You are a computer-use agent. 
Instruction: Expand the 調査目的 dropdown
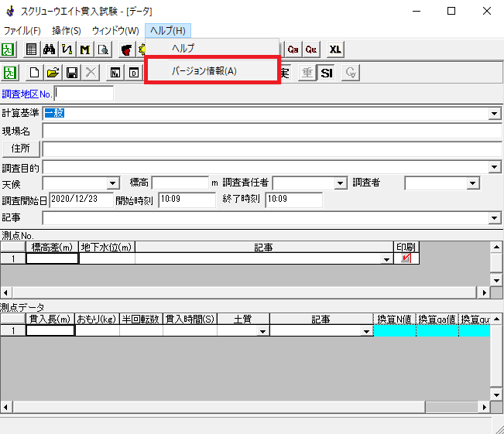point(495,167)
